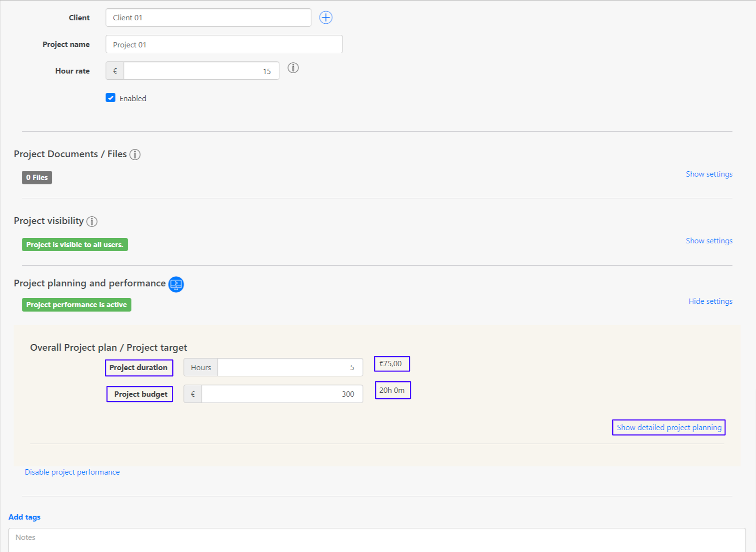Click the 0 Files badge
The image size is (756, 552).
(36, 177)
